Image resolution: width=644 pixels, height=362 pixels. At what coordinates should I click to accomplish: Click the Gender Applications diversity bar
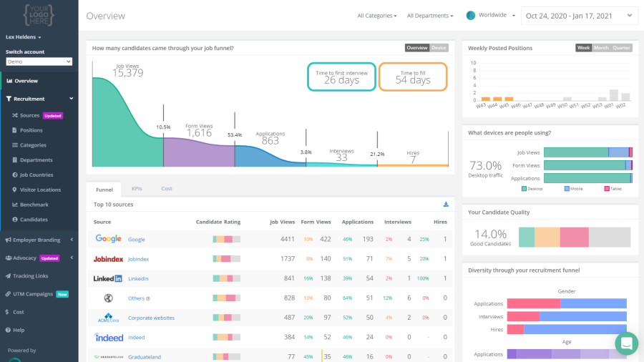[567, 303]
